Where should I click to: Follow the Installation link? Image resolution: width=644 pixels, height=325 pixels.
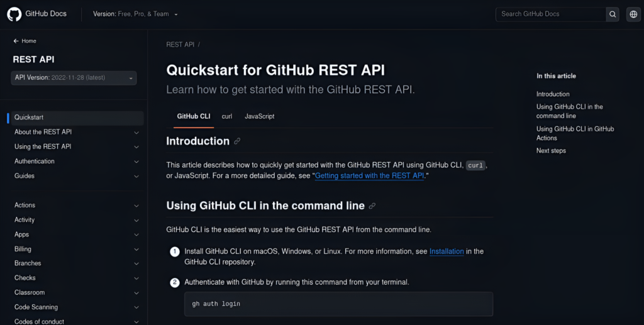[x=447, y=251]
